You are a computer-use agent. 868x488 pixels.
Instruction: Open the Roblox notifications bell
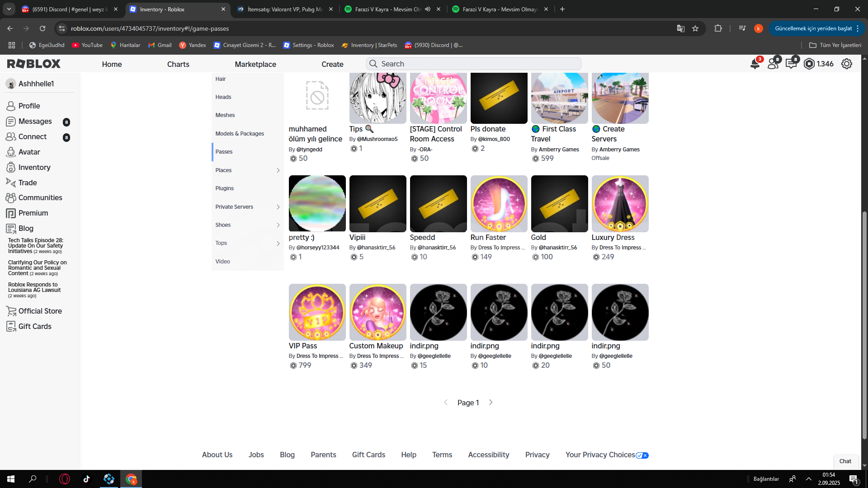pyautogui.click(x=755, y=64)
